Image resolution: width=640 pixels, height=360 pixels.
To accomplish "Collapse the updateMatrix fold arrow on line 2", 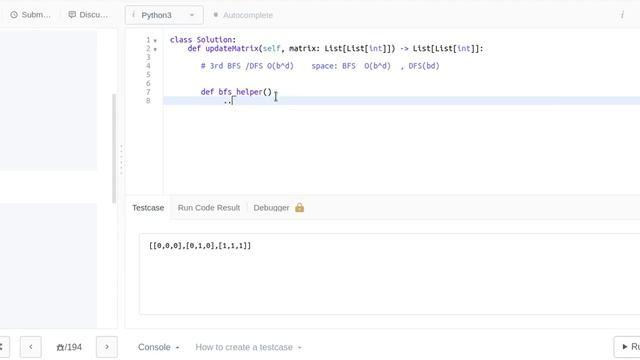I will click(155, 49).
